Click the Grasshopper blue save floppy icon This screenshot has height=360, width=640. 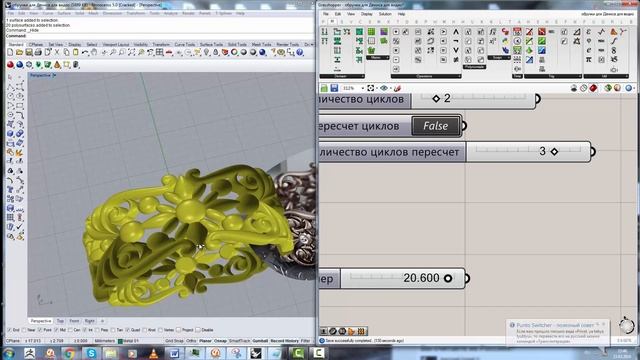click(x=334, y=88)
